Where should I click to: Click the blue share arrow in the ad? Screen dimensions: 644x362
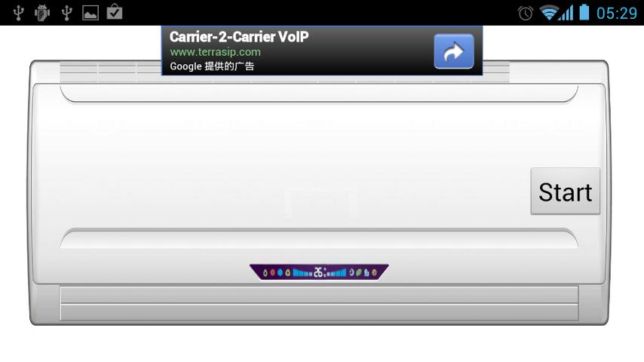(x=454, y=51)
